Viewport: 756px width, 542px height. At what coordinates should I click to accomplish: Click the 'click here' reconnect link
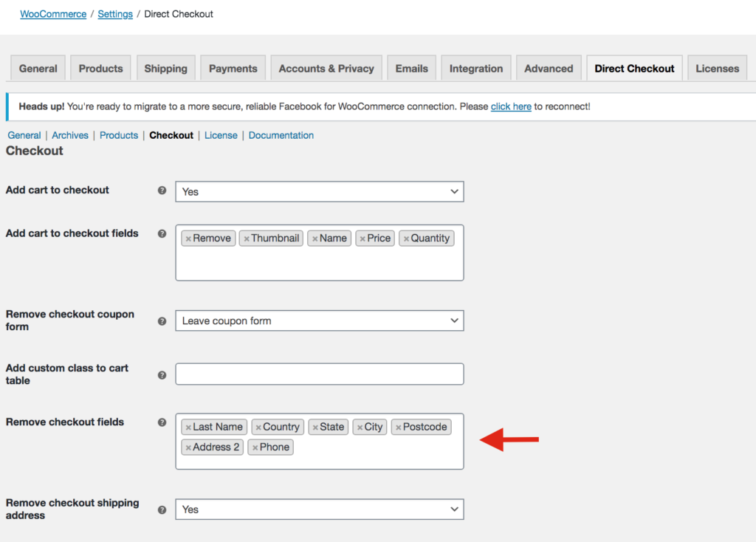click(x=511, y=106)
